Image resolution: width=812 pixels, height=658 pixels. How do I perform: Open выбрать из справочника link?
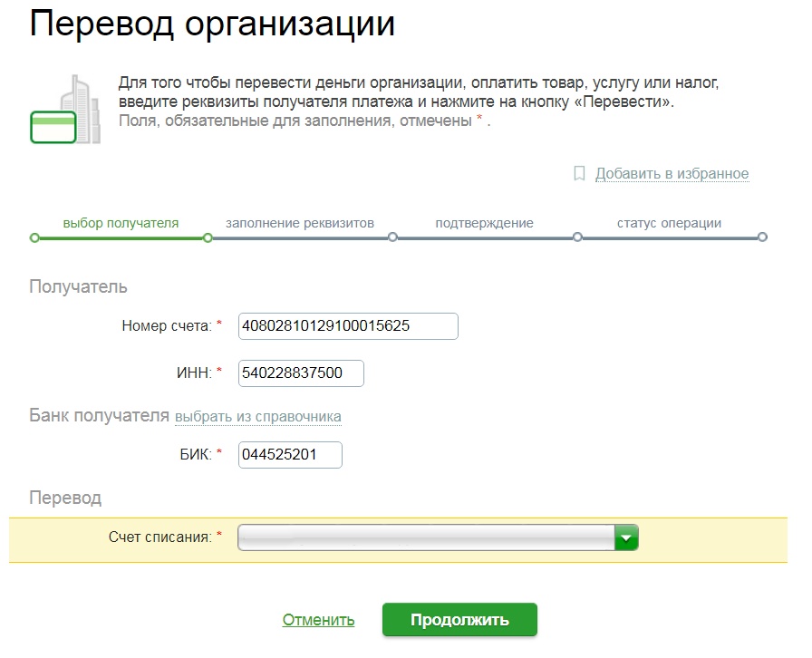click(258, 417)
